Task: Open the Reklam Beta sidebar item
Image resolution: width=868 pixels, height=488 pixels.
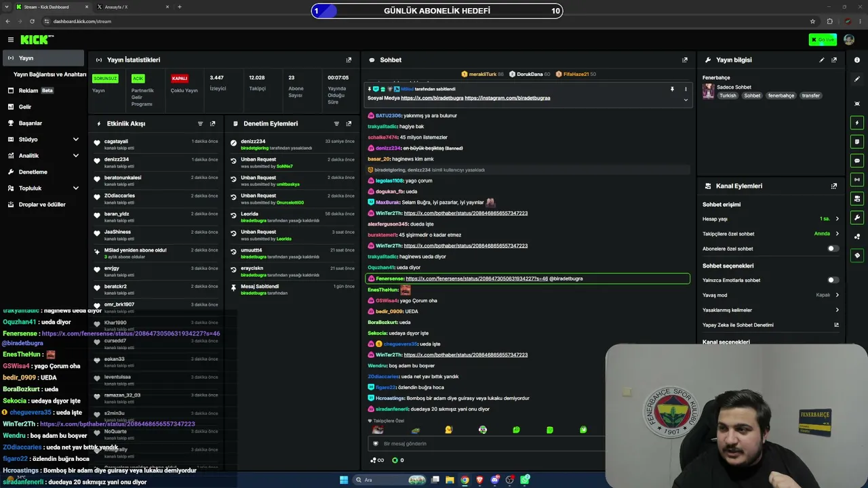Action: (x=43, y=91)
